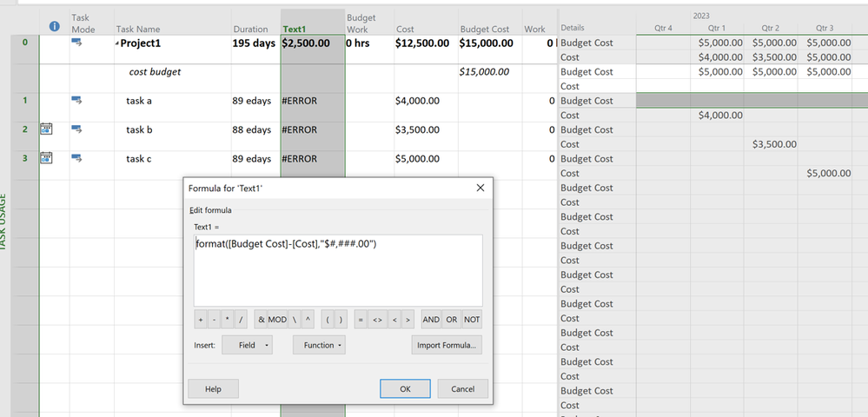Select the Work column header

(x=540, y=22)
